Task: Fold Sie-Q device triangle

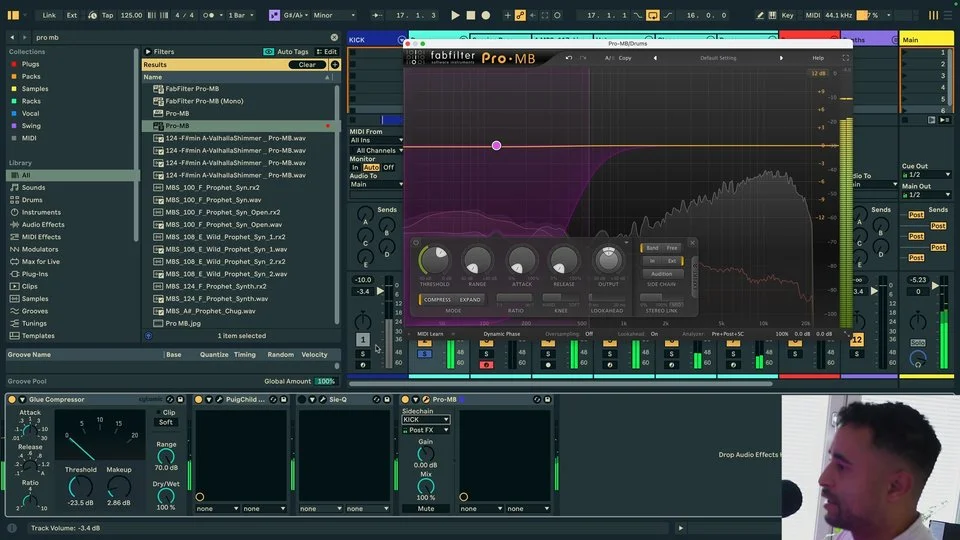Action: [x=312, y=400]
